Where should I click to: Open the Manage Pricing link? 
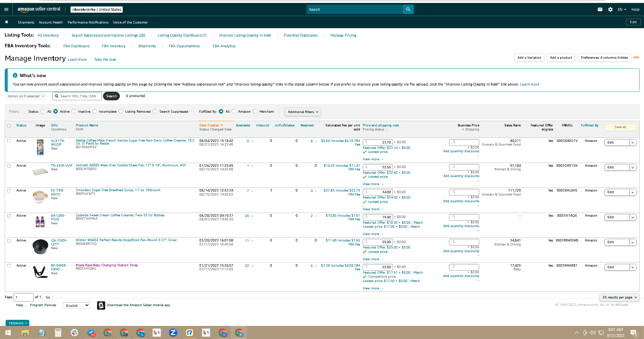tap(343, 35)
